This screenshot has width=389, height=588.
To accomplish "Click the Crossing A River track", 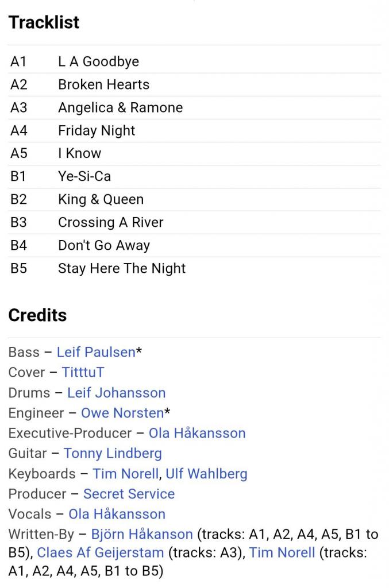I will point(110,222).
